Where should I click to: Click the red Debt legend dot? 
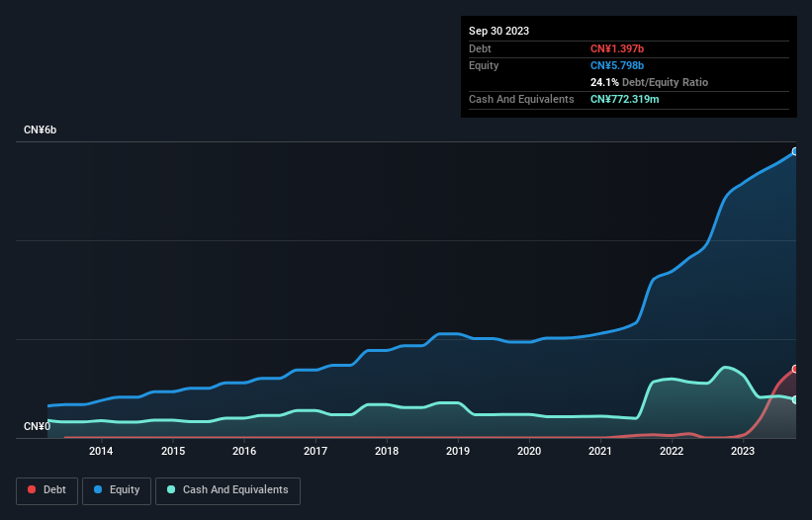coord(32,489)
